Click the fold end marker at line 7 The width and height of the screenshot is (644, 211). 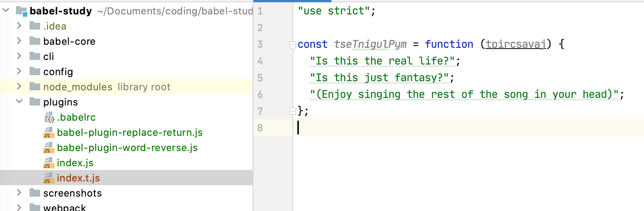pos(292,110)
